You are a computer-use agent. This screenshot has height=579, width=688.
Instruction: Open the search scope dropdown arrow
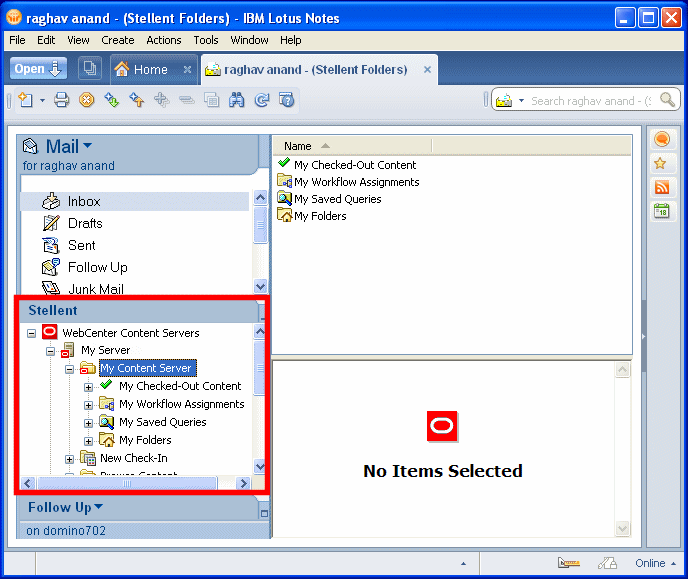(521, 100)
